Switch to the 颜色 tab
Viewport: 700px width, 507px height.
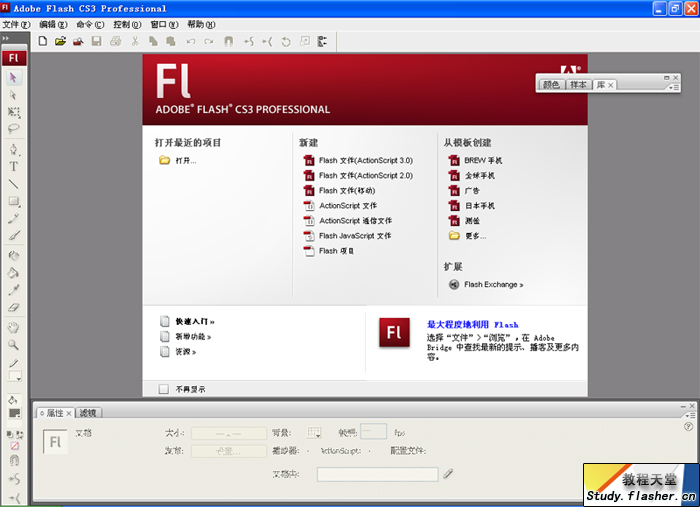(x=551, y=85)
